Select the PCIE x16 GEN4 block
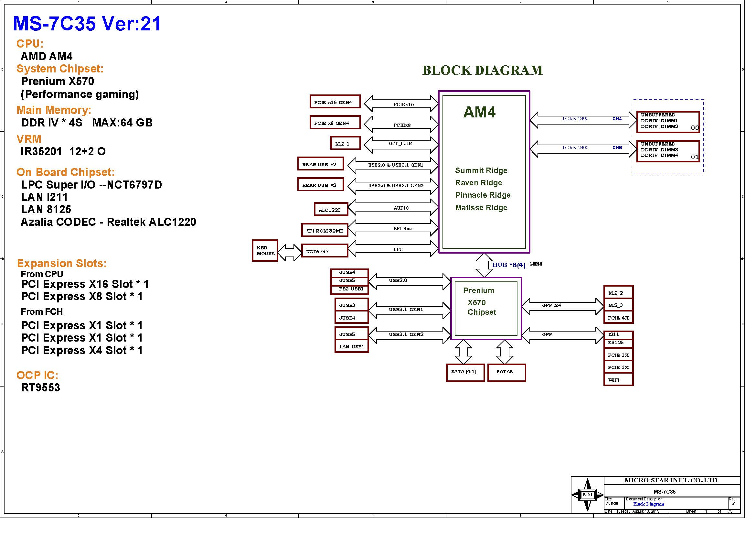 [335, 102]
